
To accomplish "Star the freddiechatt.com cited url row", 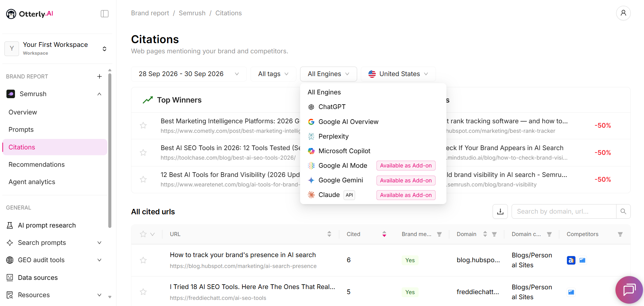I will pyautogui.click(x=143, y=292).
